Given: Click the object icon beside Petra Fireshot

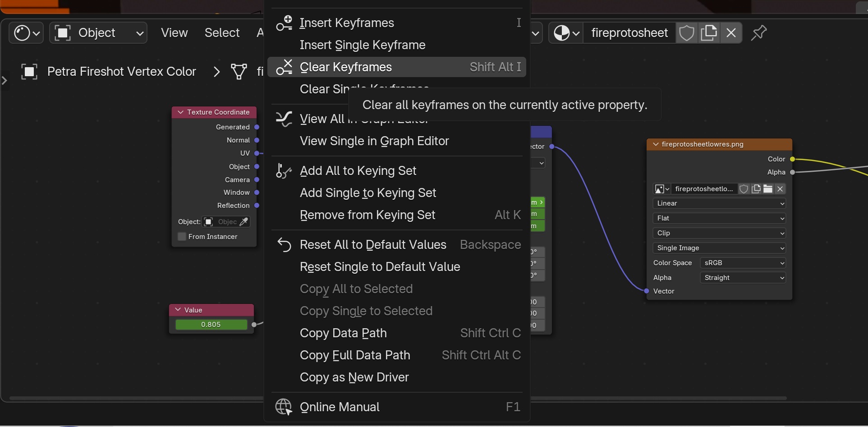Looking at the screenshot, I should click(29, 72).
